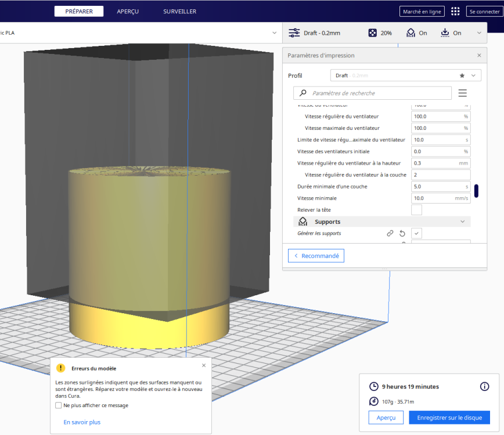The width and height of the screenshot is (504, 435).
Task: Click the Paramètres de recherche search field
Action: 377,93
